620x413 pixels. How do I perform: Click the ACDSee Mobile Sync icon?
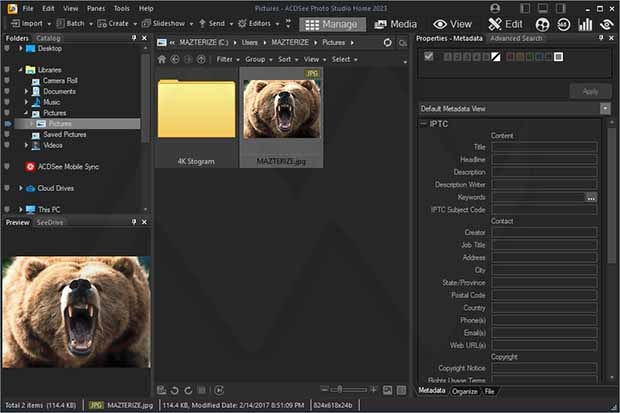(x=30, y=167)
